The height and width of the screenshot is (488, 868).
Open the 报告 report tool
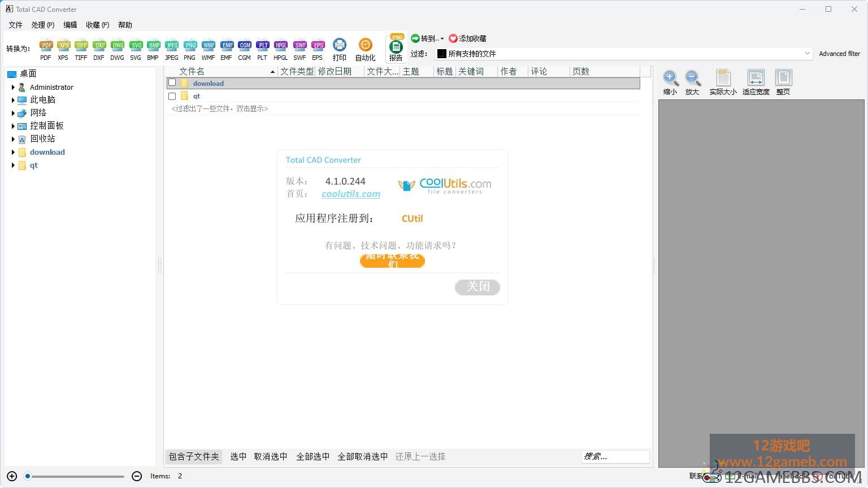coord(396,49)
